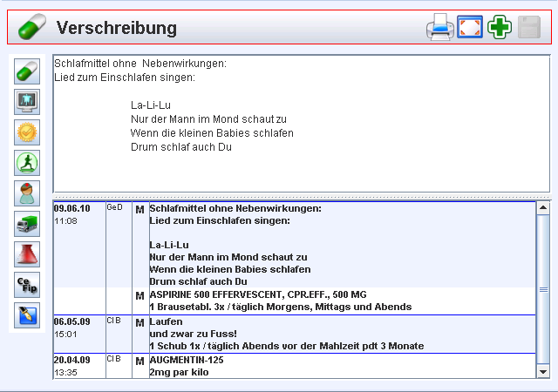
Task: Click the red flask sidebar icon
Action: (x=28, y=254)
